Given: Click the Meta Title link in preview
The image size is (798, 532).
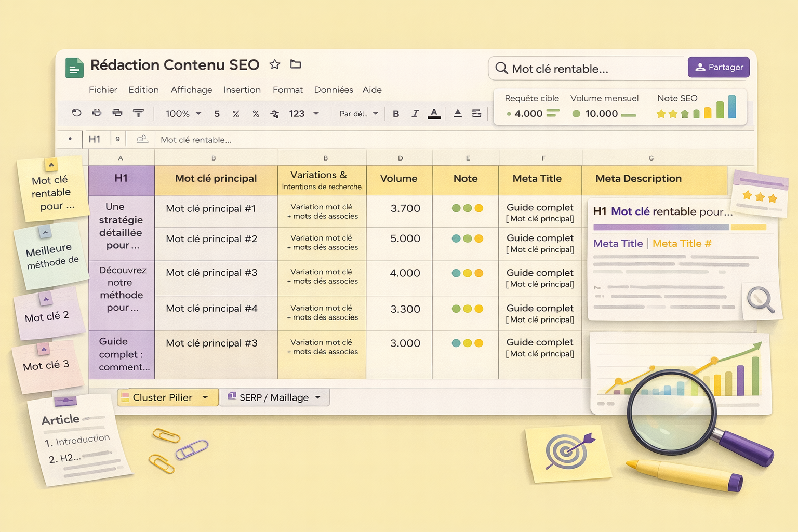Looking at the screenshot, I should tap(618, 244).
